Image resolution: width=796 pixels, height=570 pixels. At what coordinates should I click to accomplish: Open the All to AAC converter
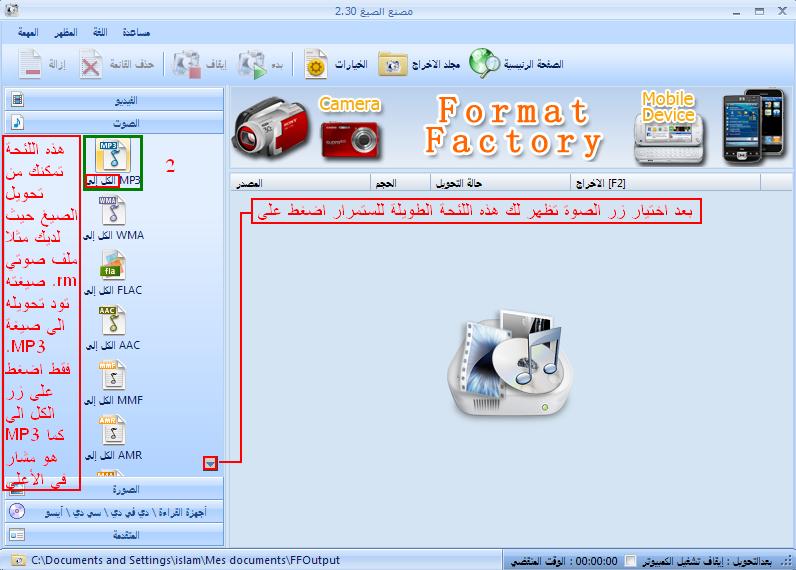[x=111, y=322]
